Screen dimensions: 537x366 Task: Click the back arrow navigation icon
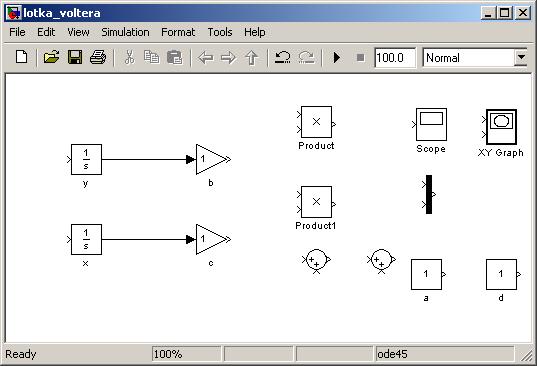[x=206, y=58]
